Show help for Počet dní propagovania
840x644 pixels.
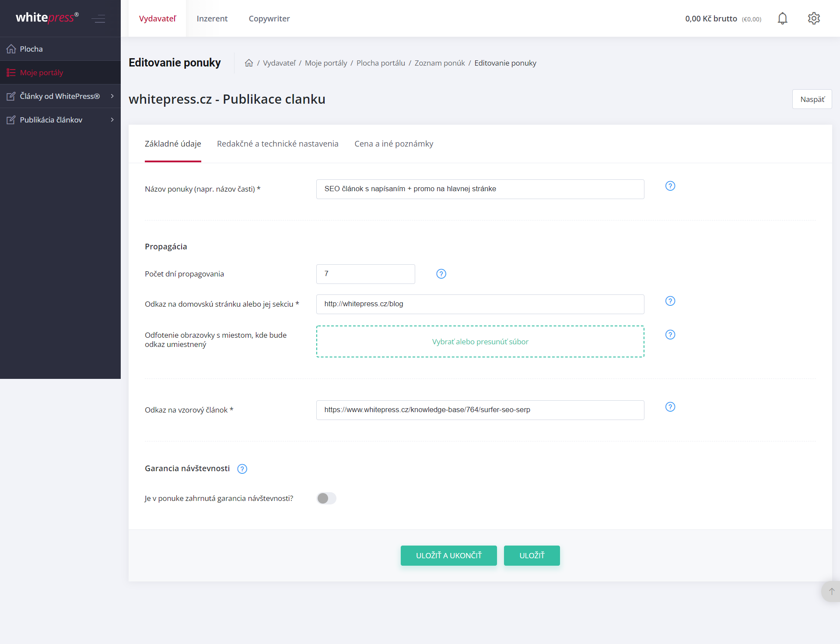coord(441,274)
